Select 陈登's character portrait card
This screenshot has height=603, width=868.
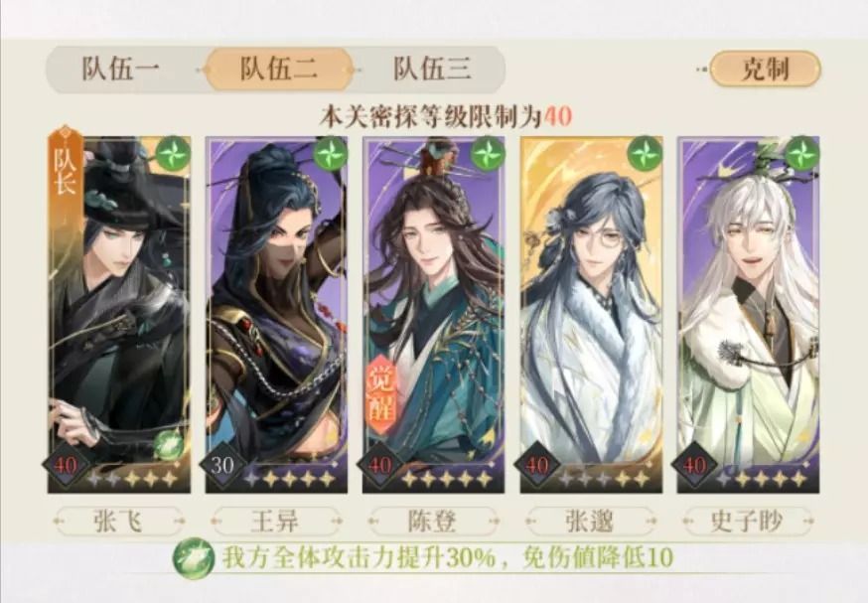pyautogui.click(x=433, y=315)
